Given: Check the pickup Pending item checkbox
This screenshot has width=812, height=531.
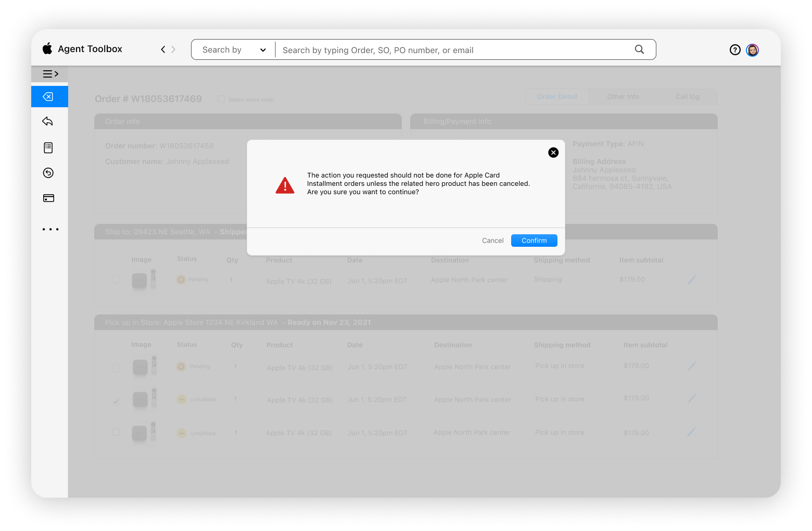Looking at the screenshot, I should pyautogui.click(x=116, y=368).
